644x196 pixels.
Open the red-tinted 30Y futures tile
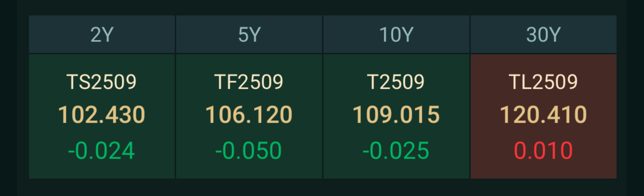544,116
